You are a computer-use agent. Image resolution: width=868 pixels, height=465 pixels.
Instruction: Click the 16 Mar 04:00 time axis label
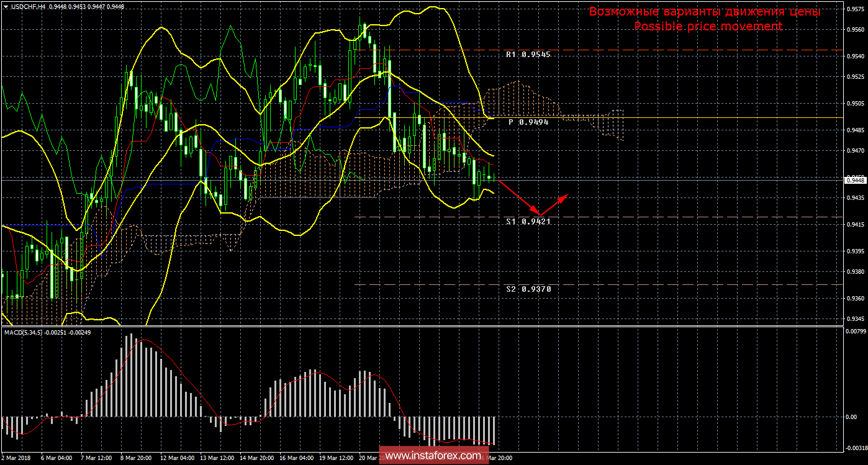click(297, 458)
